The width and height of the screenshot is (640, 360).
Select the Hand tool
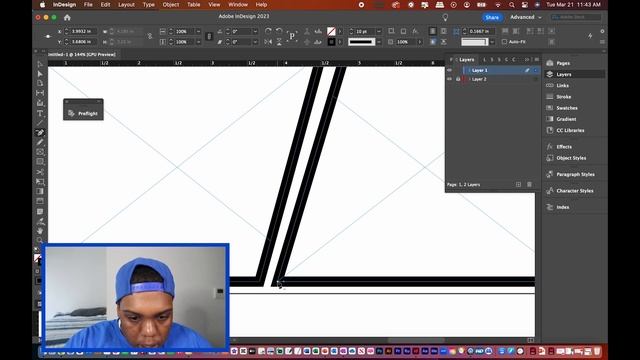pos(40,231)
